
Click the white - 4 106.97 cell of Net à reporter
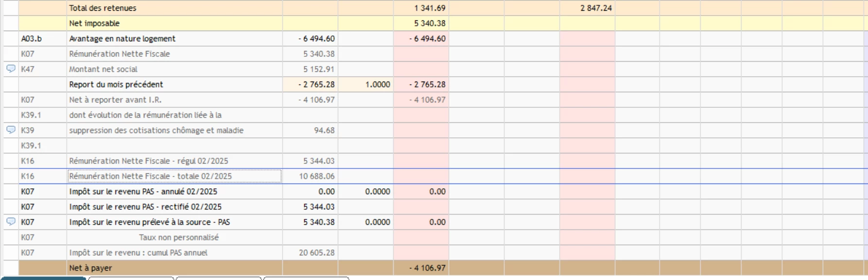click(311, 99)
